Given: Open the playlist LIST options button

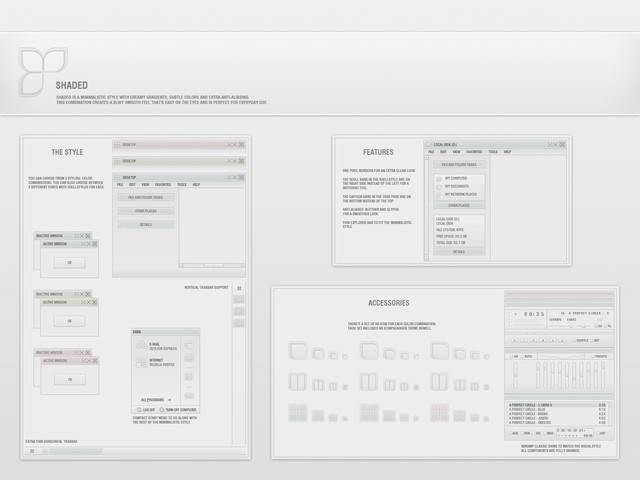Looking at the screenshot, I should point(602,433).
